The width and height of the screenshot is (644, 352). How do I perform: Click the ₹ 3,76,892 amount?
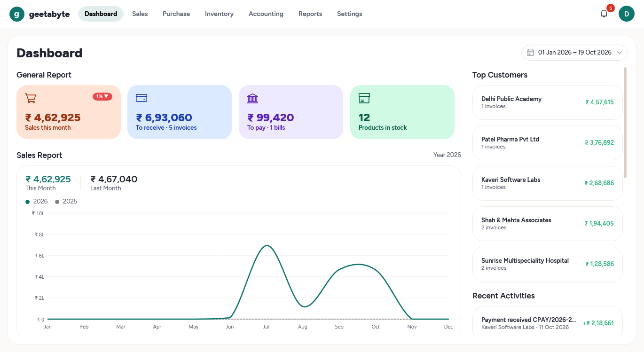[x=599, y=142]
